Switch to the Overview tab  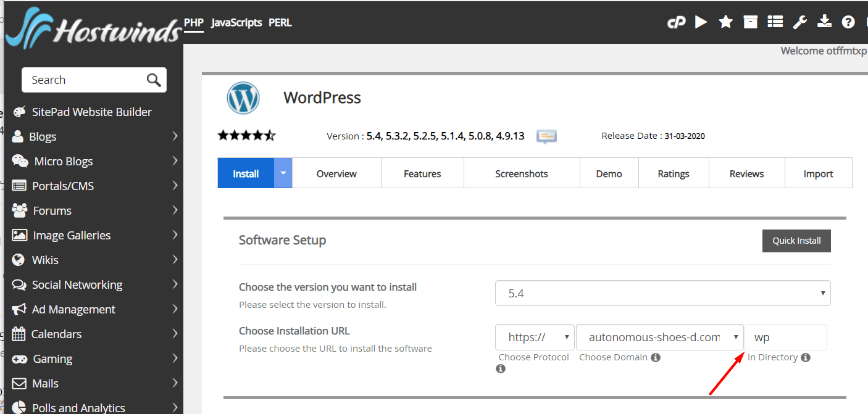pos(336,173)
